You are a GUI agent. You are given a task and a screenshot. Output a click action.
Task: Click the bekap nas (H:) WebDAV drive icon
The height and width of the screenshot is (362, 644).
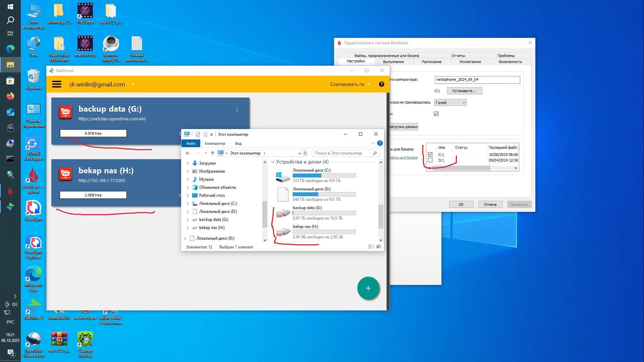tap(65, 174)
